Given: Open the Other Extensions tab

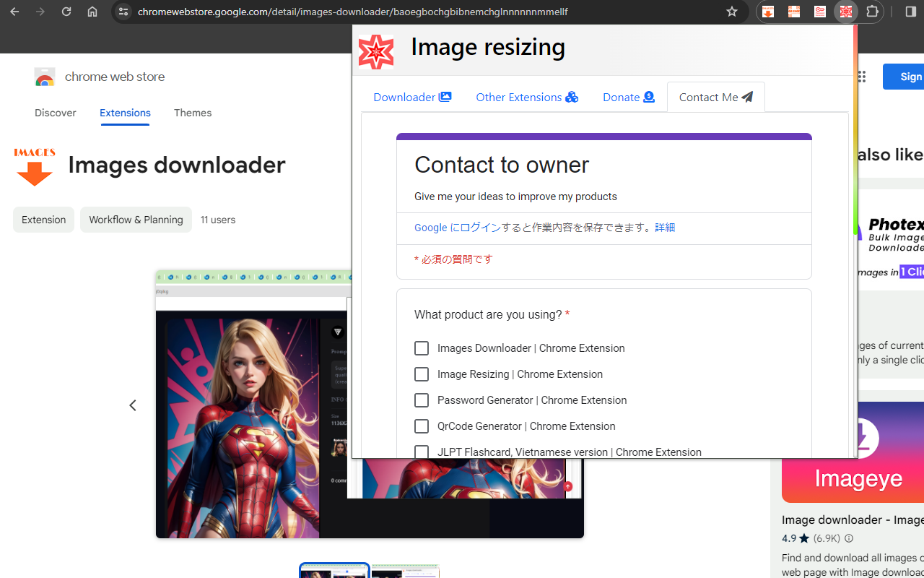Looking at the screenshot, I should pyautogui.click(x=527, y=97).
